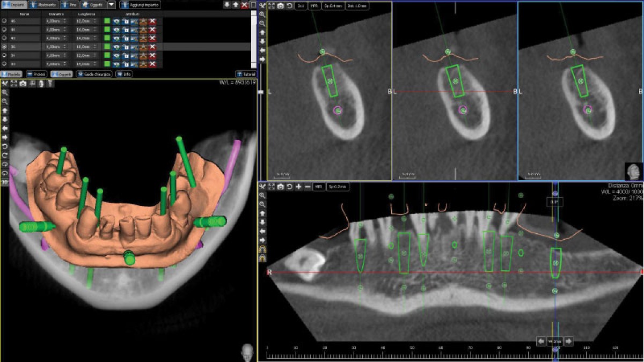Adjust diameter stepper for implant 46
Viewport: 644px width, 362px height.
click(x=65, y=21)
